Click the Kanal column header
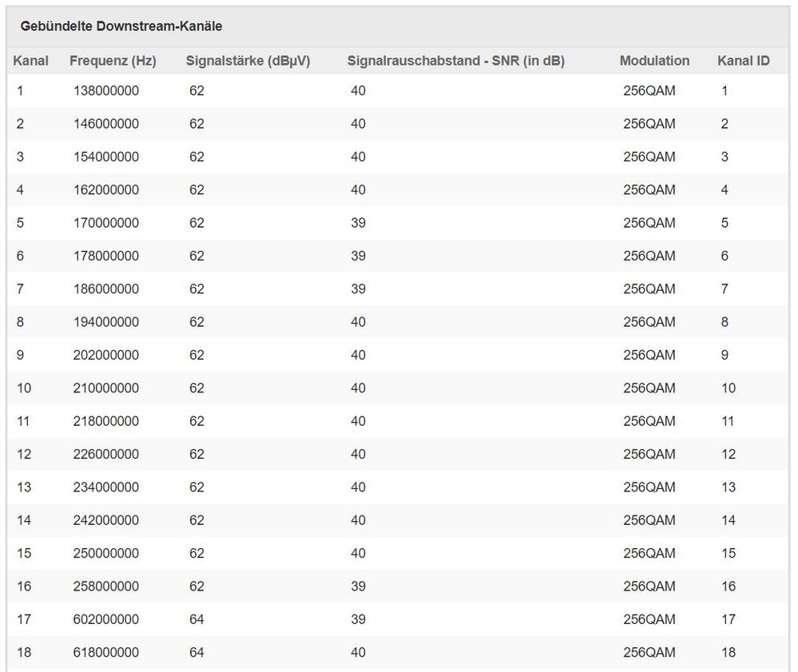 click(30, 61)
